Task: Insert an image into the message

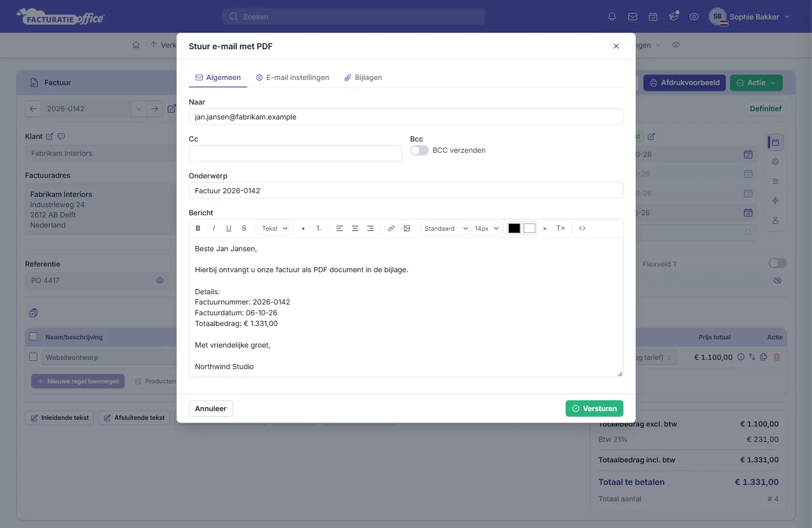Action: tap(407, 229)
